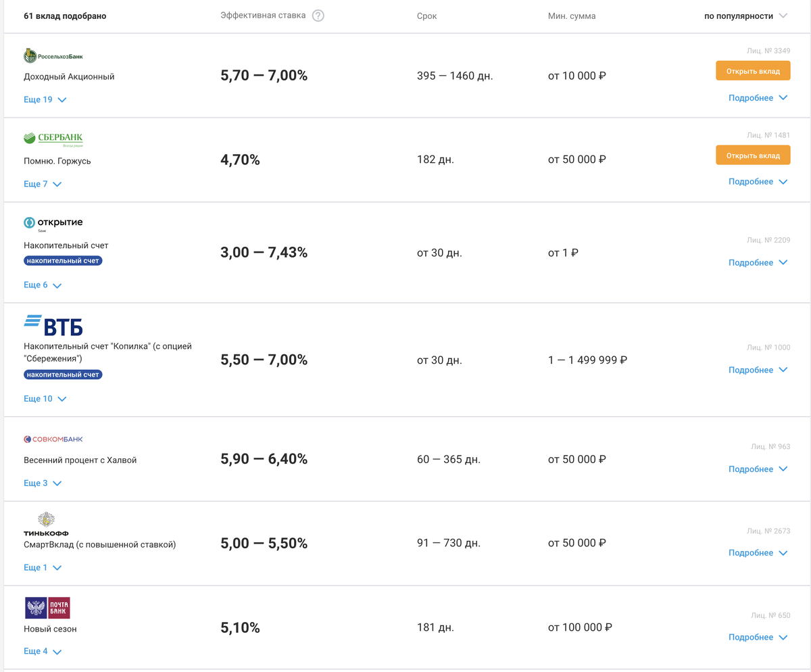Click the VTB bank logo
811x672 pixels.
coord(53,325)
